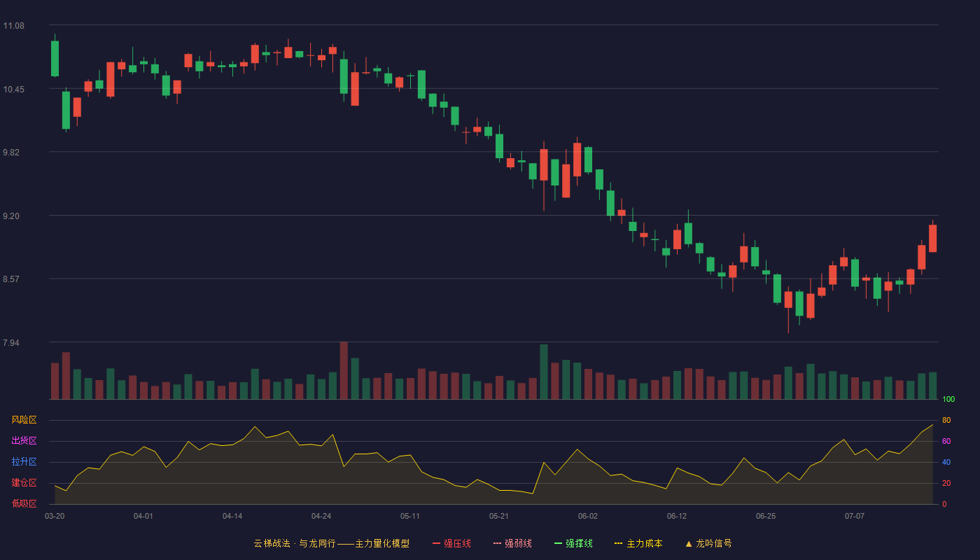
Task: Select the 低吸区 zone label
Action: pyautogui.click(x=24, y=503)
